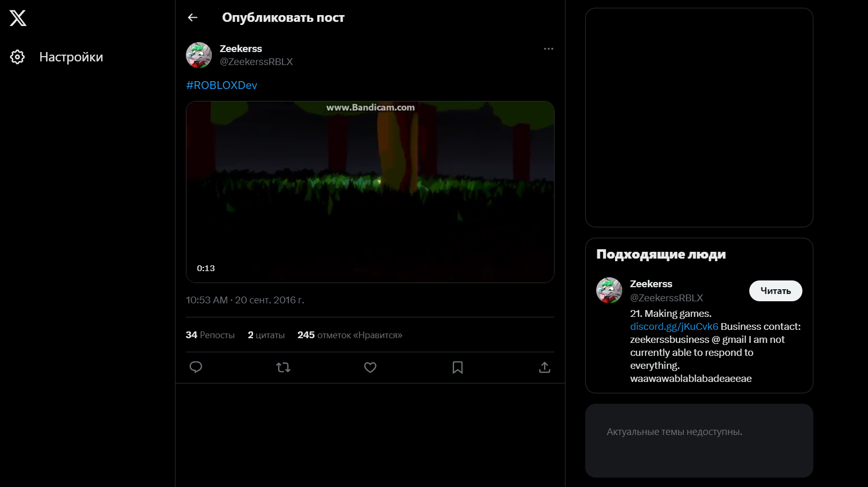Bookmark the post with the bookmark icon

point(458,367)
